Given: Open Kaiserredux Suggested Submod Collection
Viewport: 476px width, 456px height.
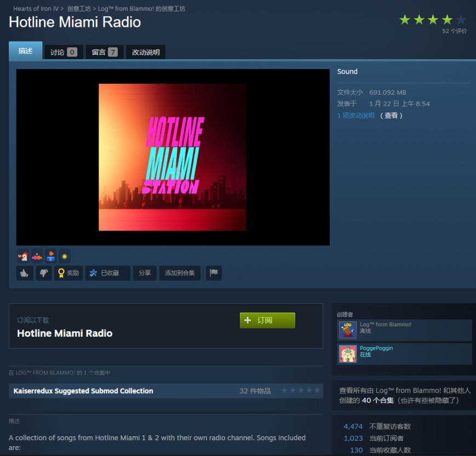Looking at the screenshot, I should tap(83, 391).
